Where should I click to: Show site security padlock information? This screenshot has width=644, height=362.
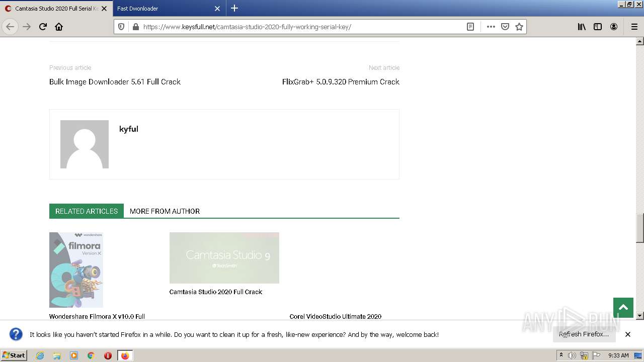(135, 27)
